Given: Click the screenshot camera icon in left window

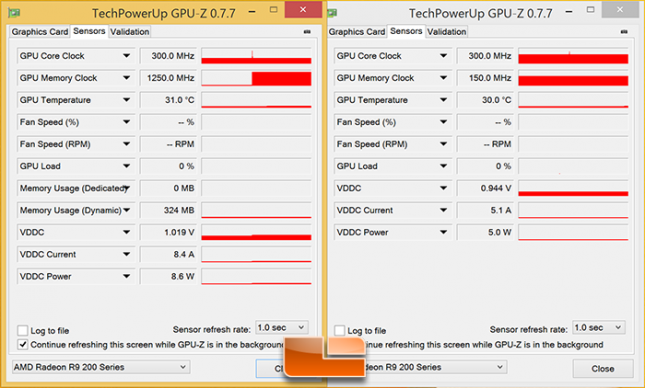Looking at the screenshot, I should coord(307,32).
